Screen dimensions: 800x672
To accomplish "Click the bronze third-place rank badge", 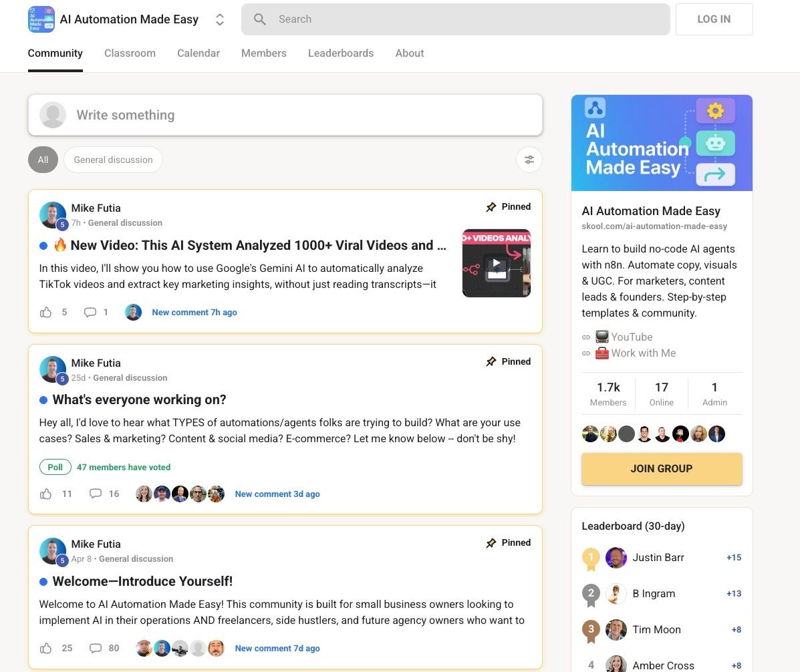I will pos(591,631).
